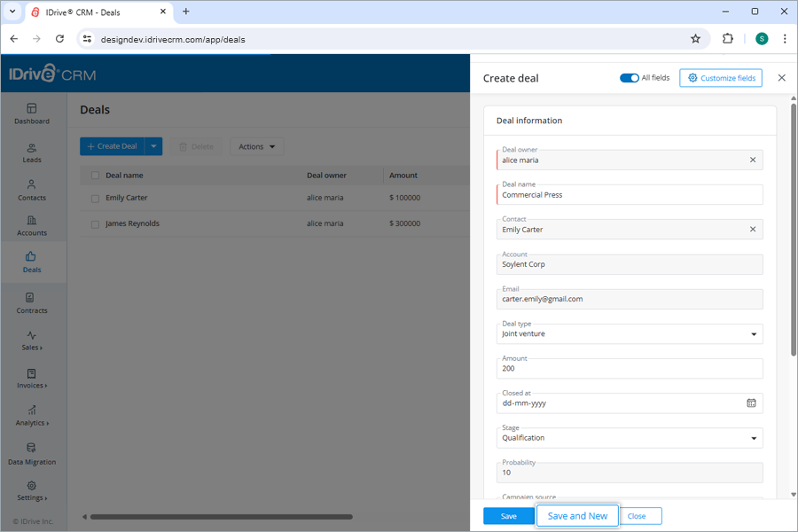
Task: Open the Contracts section
Action: coord(32,304)
